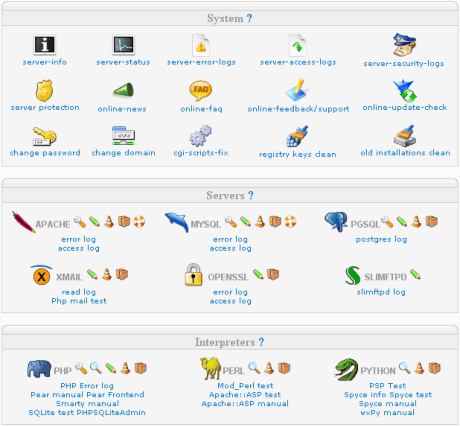Image resolution: width=460 pixels, height=426 pixels.
Task: Open the Apache::ASP manual link
Action: [245, 404]
